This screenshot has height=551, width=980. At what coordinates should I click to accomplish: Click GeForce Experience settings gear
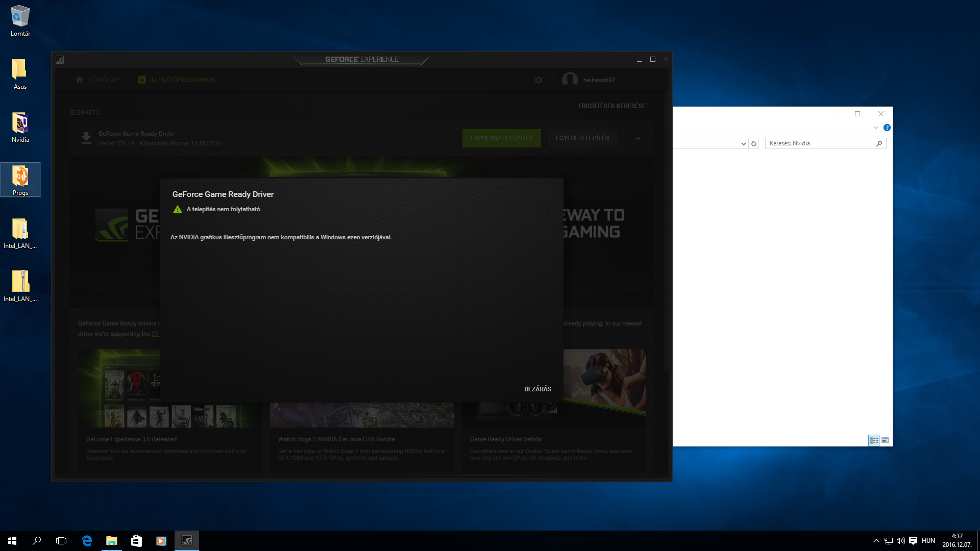point(538,80)
